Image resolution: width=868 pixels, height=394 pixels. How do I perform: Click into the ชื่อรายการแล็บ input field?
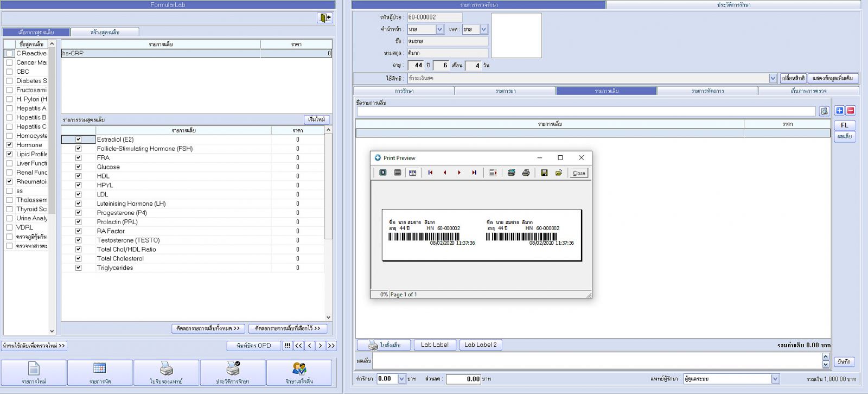[x=586, y=111]
